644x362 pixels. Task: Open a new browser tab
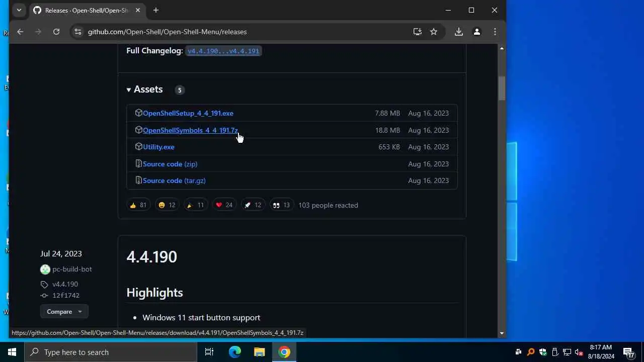pyautogui.click(x=156, y=10)
